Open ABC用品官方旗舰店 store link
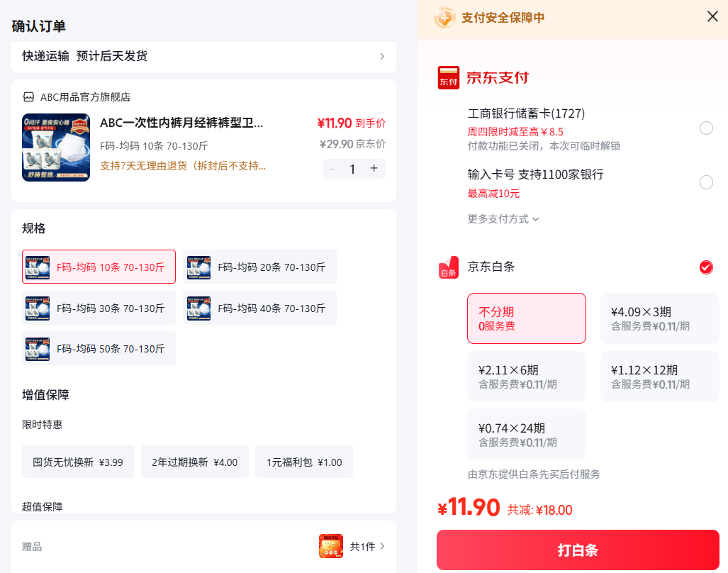728x573 pixels. (x=86, y=97)
